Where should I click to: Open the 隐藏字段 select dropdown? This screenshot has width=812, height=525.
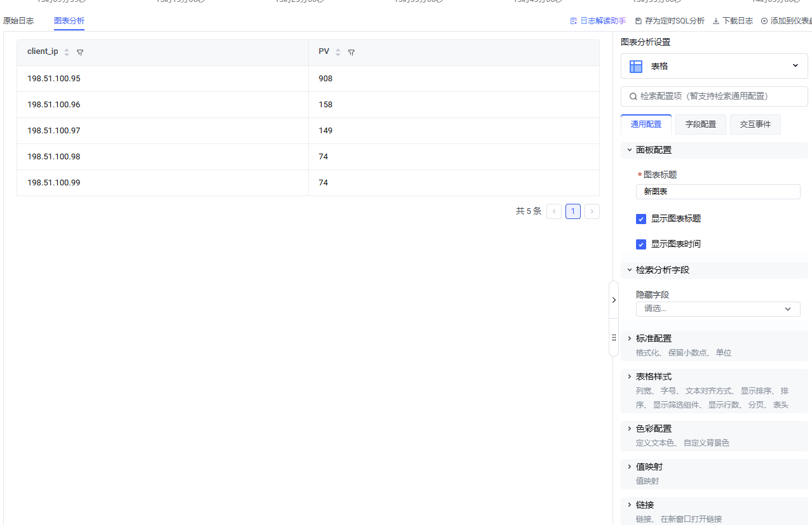pos(717,309)
